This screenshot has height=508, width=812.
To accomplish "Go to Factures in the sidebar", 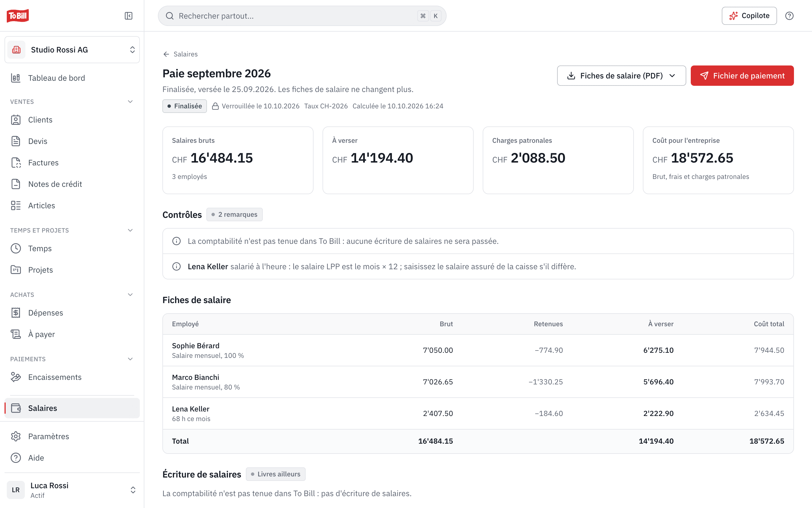I will 72,163.
